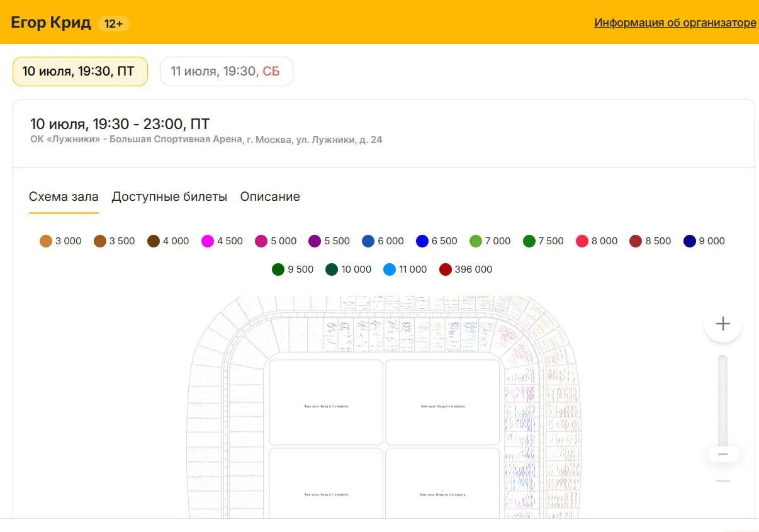Image resolution: width=759 pixels, height=532 pixels.
Task: Select the 396 000 dark-red price dot
Action: tap(446, 269)
